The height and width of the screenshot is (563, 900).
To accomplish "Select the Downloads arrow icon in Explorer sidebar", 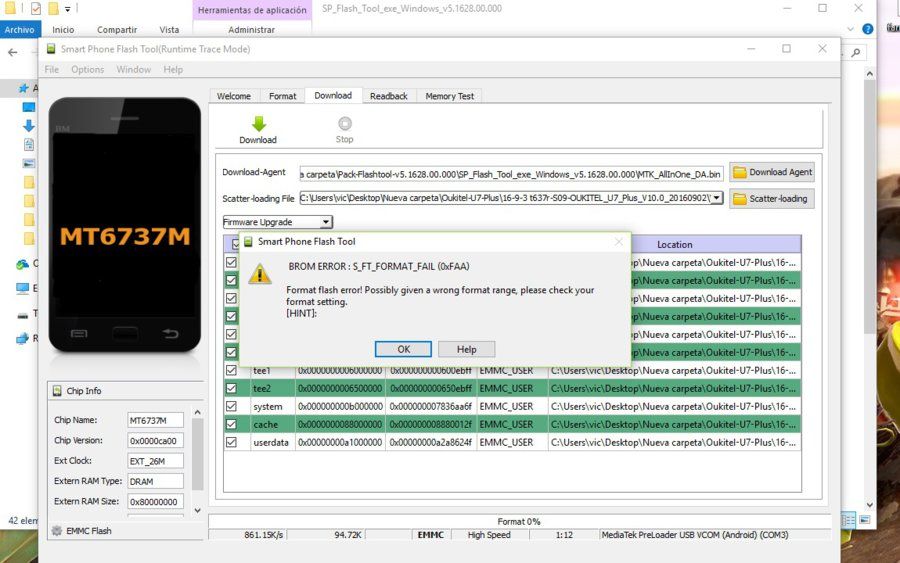I will (28, 125).
